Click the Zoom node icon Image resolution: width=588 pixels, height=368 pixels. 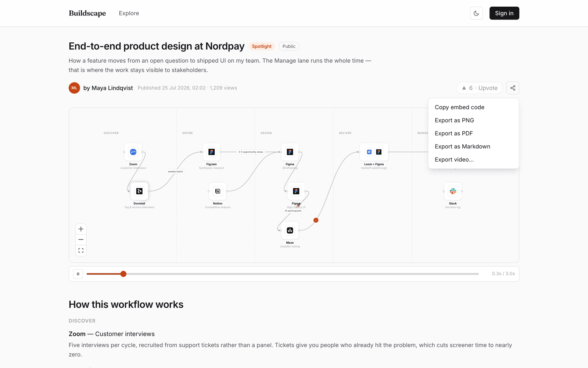click(x=133, y=152)
